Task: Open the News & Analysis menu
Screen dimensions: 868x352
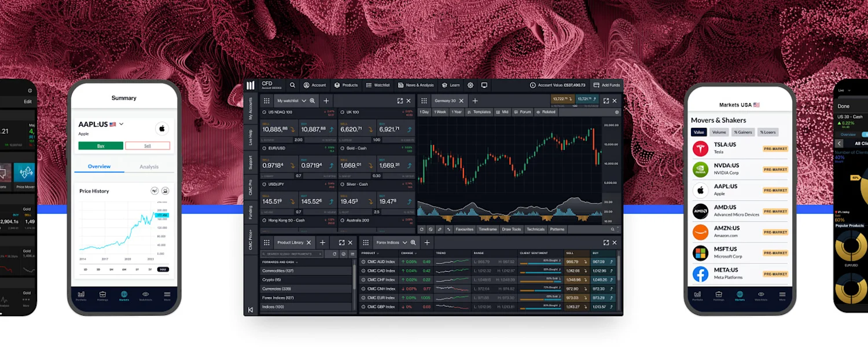Action: click(416, 85)
